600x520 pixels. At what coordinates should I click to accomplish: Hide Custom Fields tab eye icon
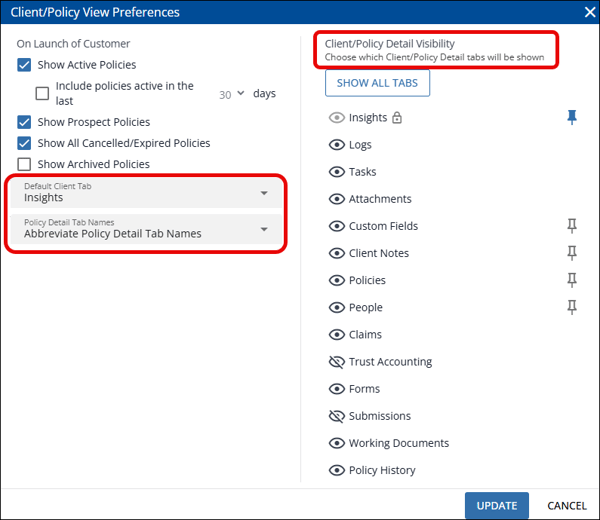click(x=337, y=226)
